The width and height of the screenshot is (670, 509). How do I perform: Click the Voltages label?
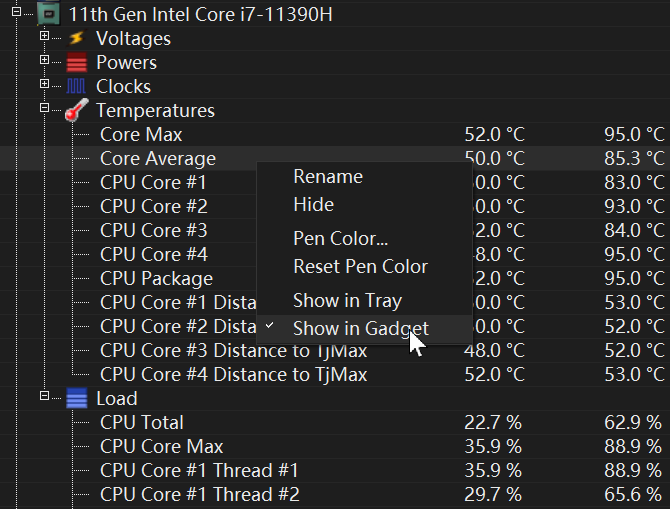point(133,38)
